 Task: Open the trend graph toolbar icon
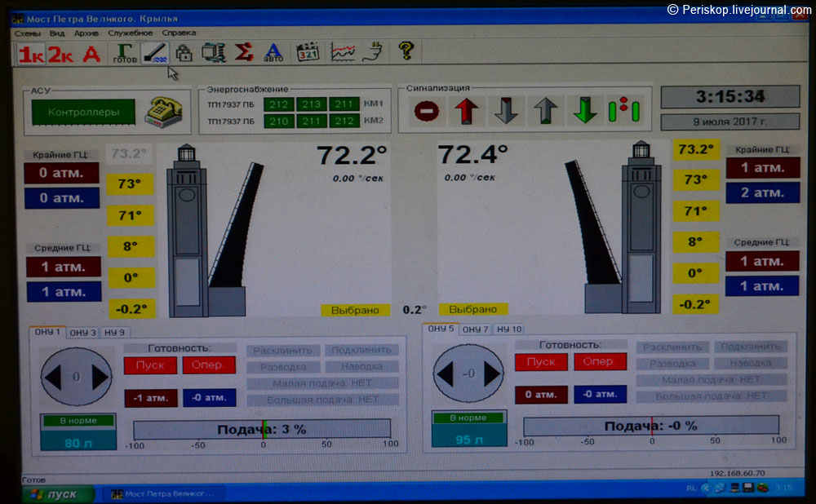(x=343, y=53)
